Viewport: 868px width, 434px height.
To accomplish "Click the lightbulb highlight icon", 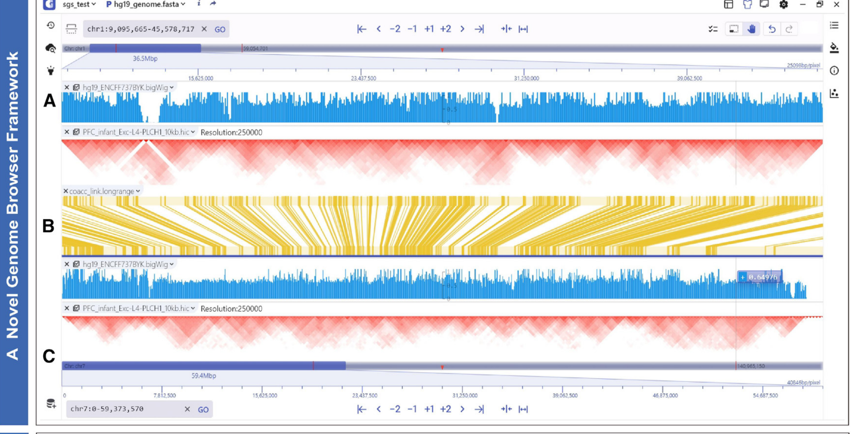I will (50, 71).
